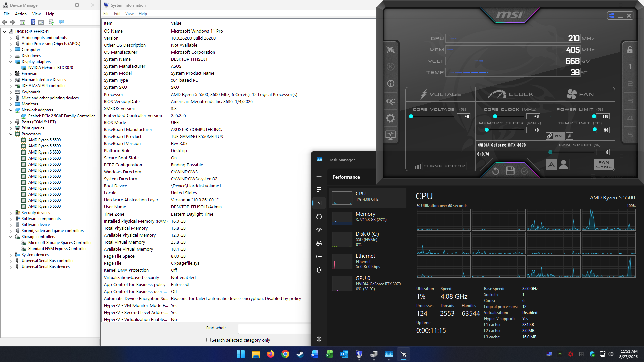Open File Explorer from the taskbar
The image size is (644, 362).
[256, 354]
